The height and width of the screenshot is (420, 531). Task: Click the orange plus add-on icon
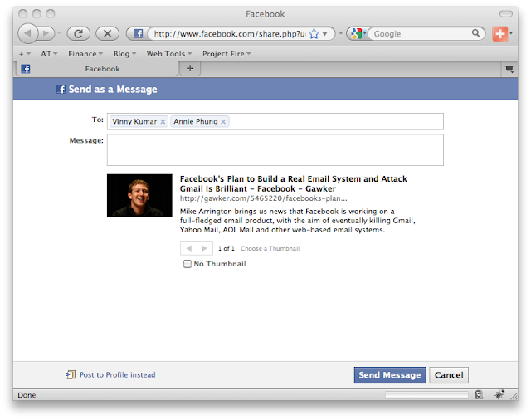[499, 33]
